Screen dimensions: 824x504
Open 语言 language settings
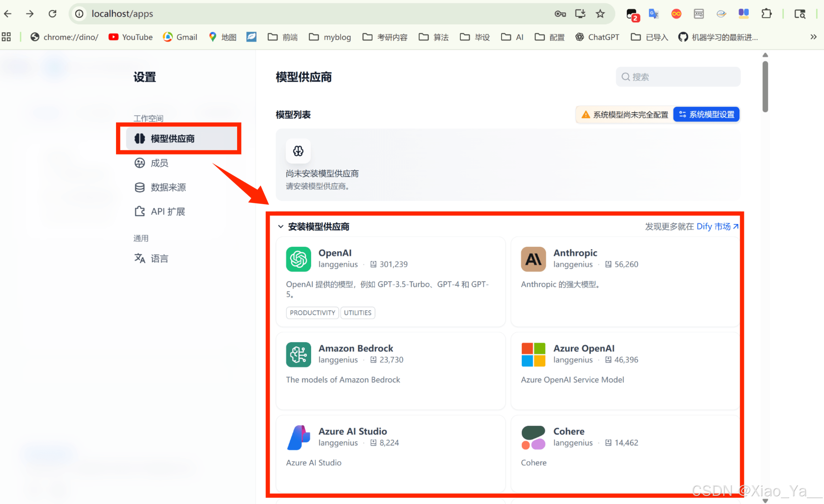click(159, 258)
